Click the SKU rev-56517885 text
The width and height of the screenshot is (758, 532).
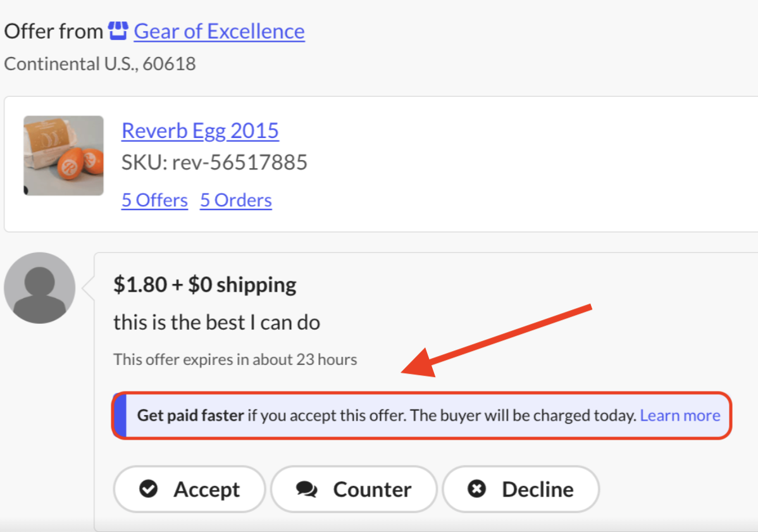coord(214,163)
